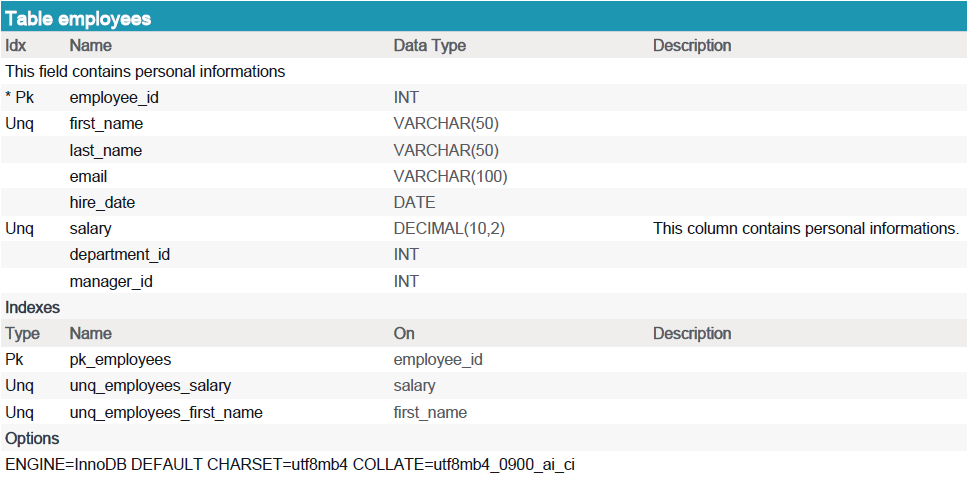The image size is (967, 501).
Task: Click the manager_id column name
Action: (x=111, y=281)
